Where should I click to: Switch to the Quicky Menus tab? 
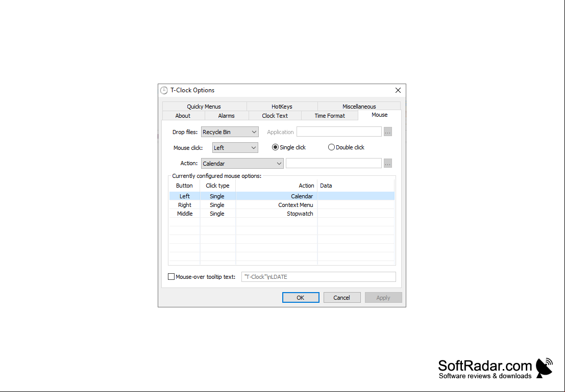click(x=204, y=106)
